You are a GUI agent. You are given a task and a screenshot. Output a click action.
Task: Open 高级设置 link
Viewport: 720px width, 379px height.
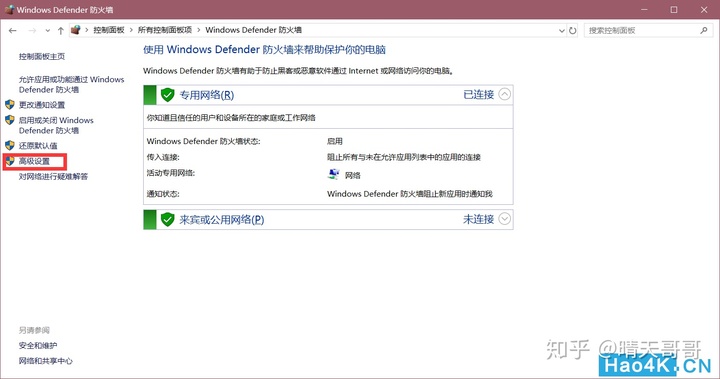pyautogui.click(x=34, y=161)
